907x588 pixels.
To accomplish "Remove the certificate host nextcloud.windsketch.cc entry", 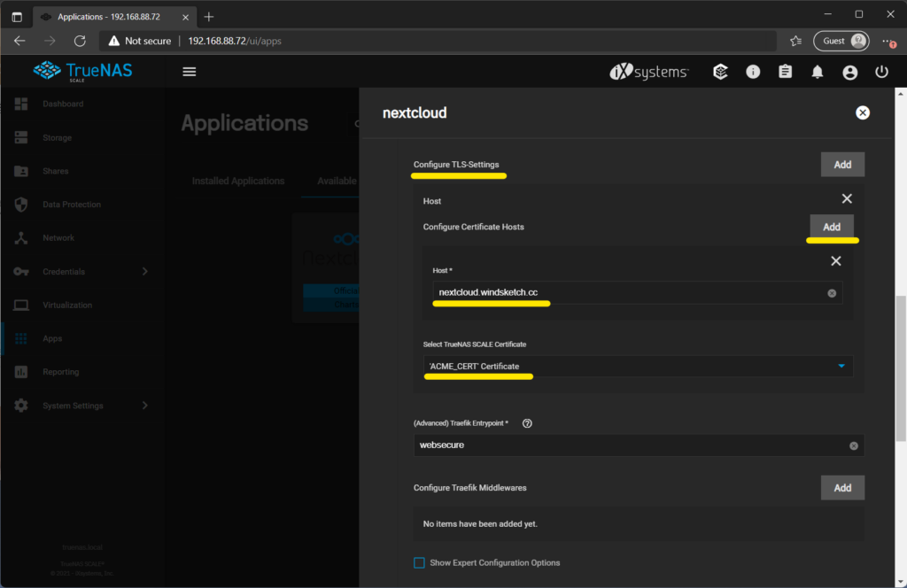I will pyautogui.click(x=835, y=260).
